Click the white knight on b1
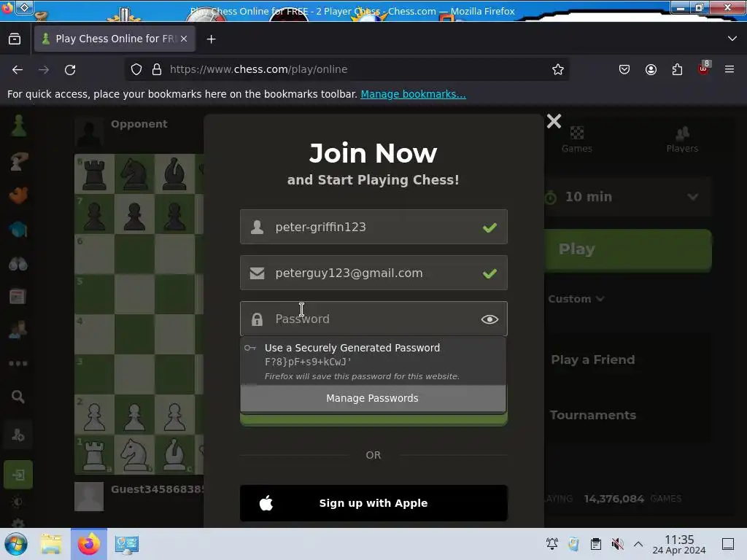Screen dimensions: 747x560 (x=134, y=454)
